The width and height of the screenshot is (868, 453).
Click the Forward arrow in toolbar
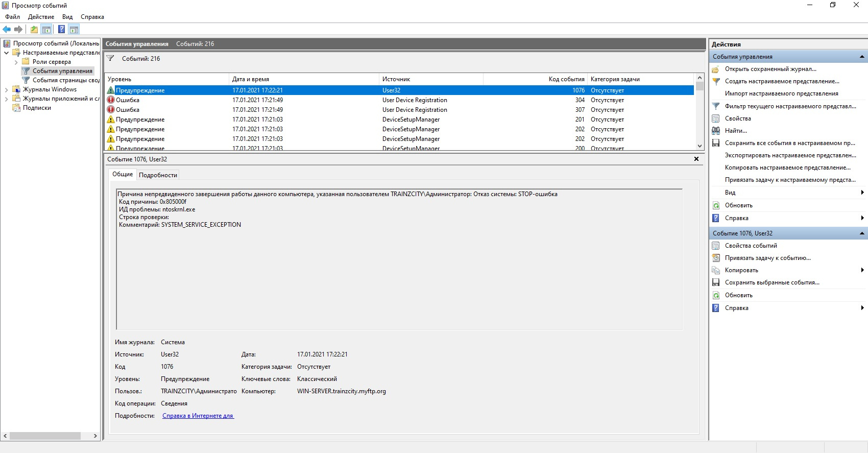tap(18, 29)
